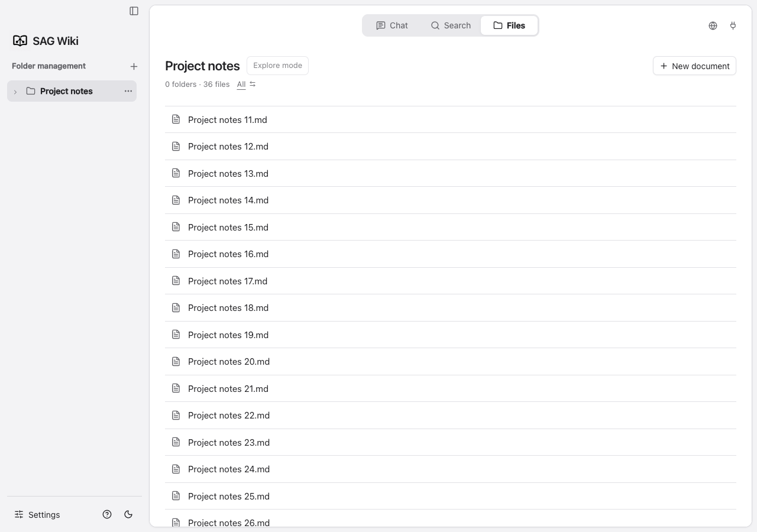Screen dimensions: 757x532
Task: Click the New document button
Action: [694, 66]
